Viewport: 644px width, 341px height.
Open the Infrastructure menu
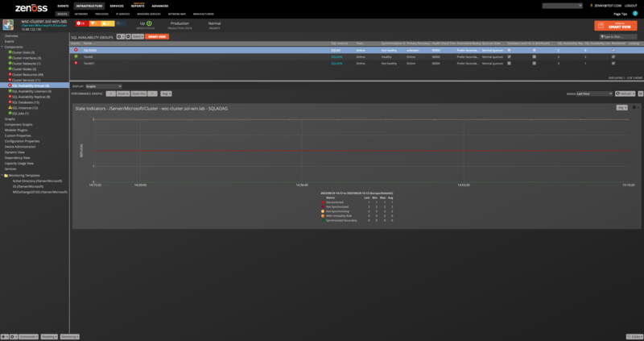pos(89,6)
